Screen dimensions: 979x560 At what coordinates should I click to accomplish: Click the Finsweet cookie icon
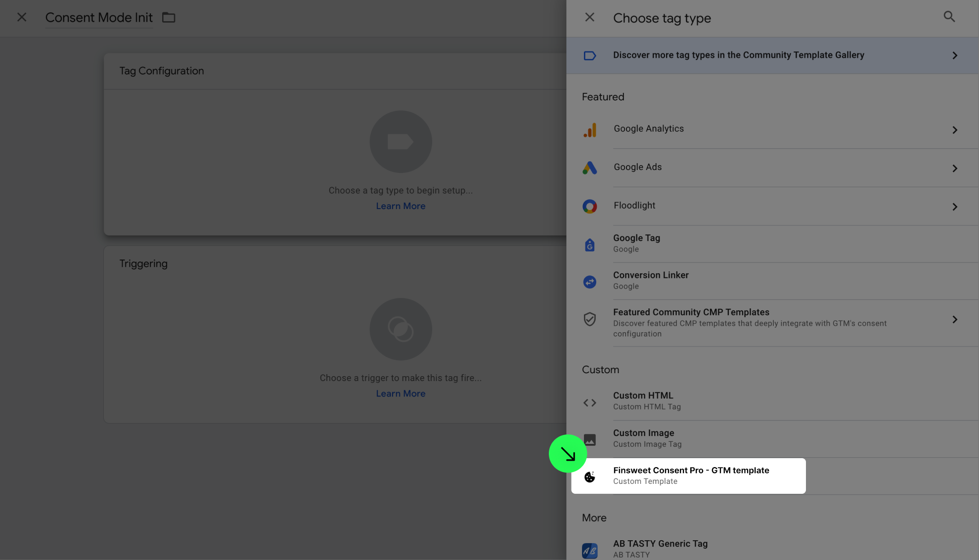(x=589, y=477)
